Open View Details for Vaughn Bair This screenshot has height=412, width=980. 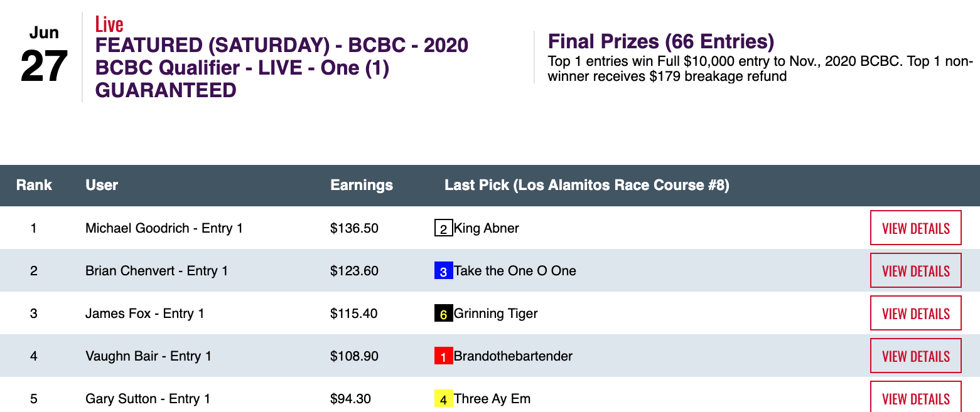[915, 356]
